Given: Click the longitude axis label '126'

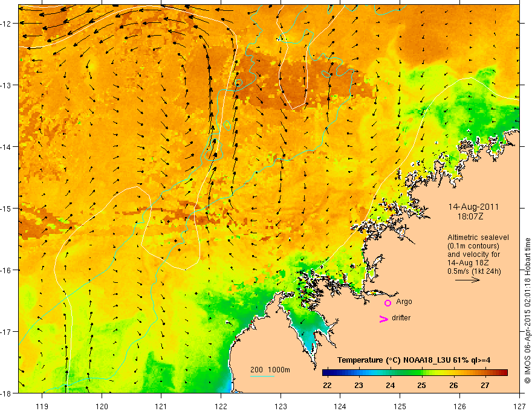Looking at the screenshot, I should click(459, 406).
